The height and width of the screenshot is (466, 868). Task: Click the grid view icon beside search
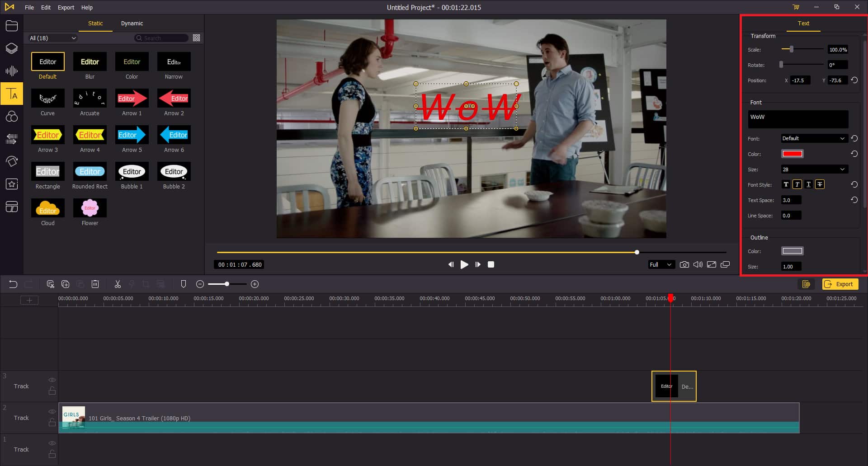[x=196, y=38]
